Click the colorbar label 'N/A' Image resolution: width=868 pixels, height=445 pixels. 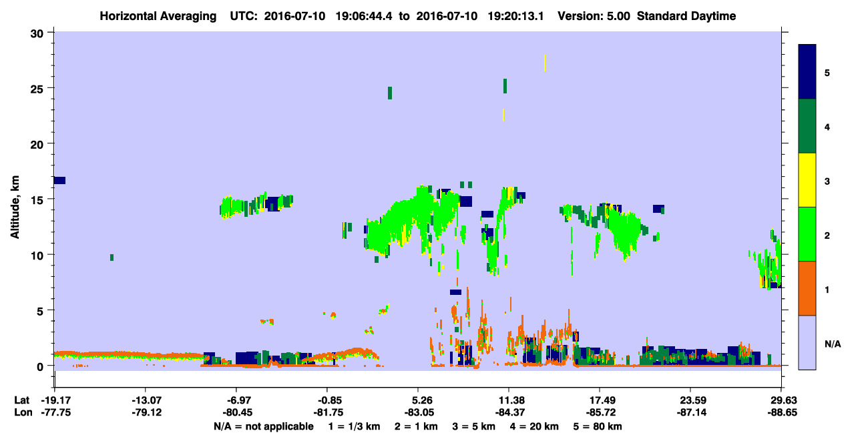click(833, 344)
